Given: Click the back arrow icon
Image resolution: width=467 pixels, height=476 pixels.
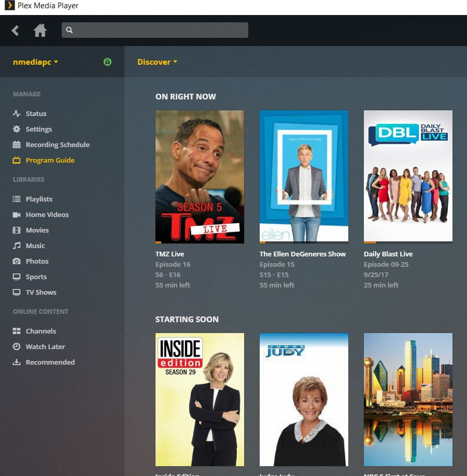Looking at the screenshot, I should pos(15,31).
